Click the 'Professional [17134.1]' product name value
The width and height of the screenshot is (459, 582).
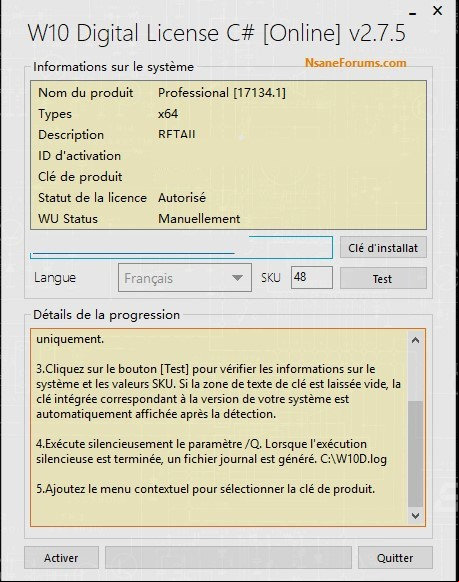coord(222,92)
